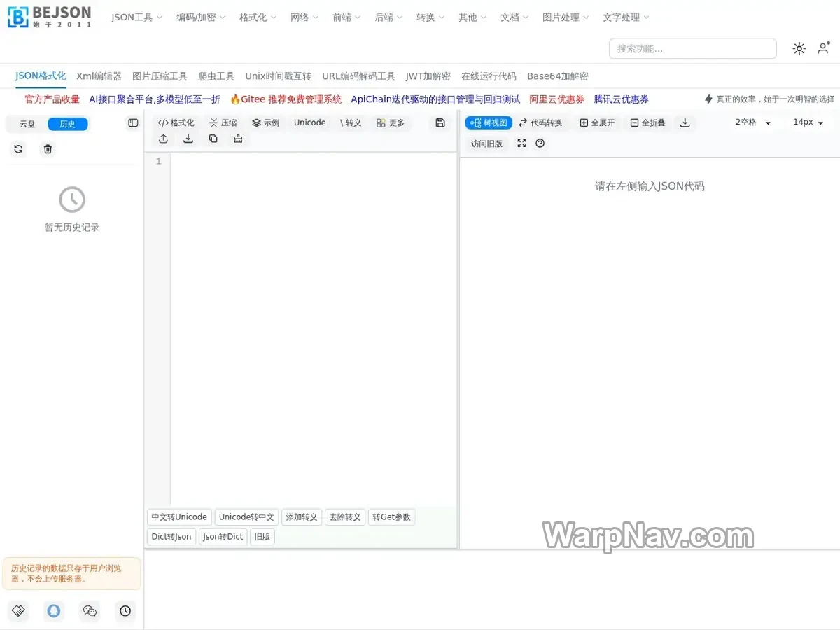
Task: Click the 代码转换 code convert button
Action: click(x=540, y=122)
